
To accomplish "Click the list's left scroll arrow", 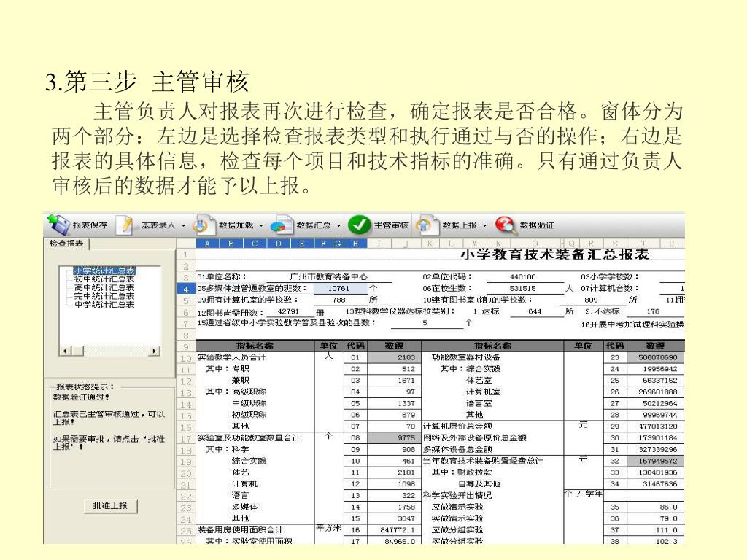I will pyautogui.click(x=65, y=351).
